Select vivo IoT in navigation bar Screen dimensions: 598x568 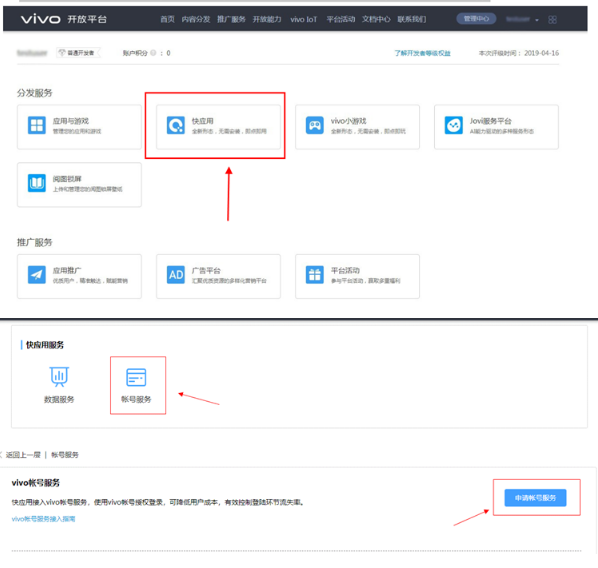point(304,19)
